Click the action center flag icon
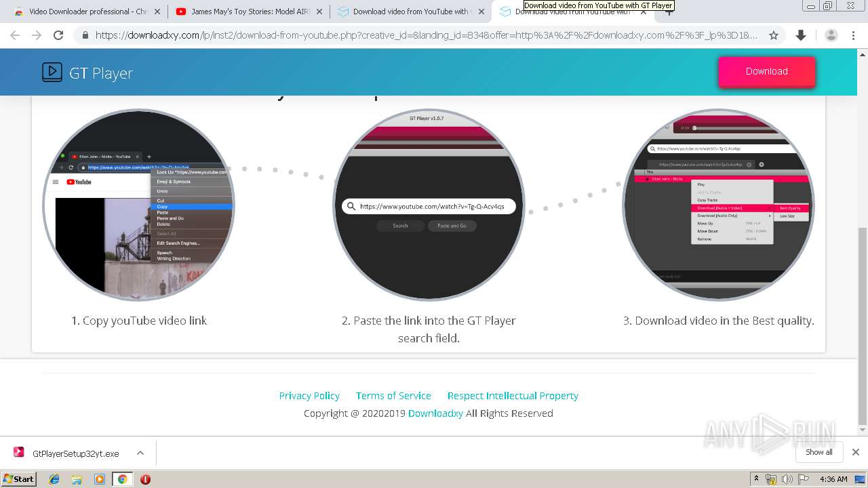Screen dimensions: 868x488 (803, 479)
